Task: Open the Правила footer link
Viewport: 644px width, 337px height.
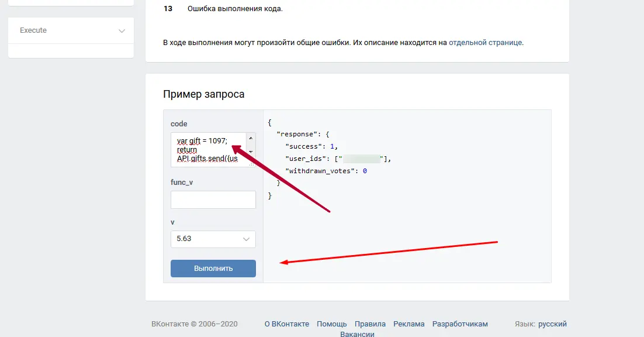Action: pos(370,324)
